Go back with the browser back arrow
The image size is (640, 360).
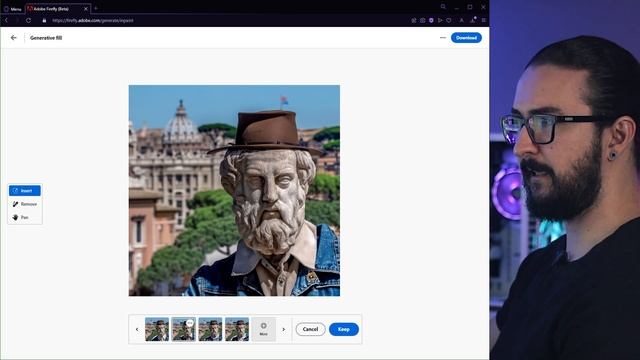click(x=6, y=20)
